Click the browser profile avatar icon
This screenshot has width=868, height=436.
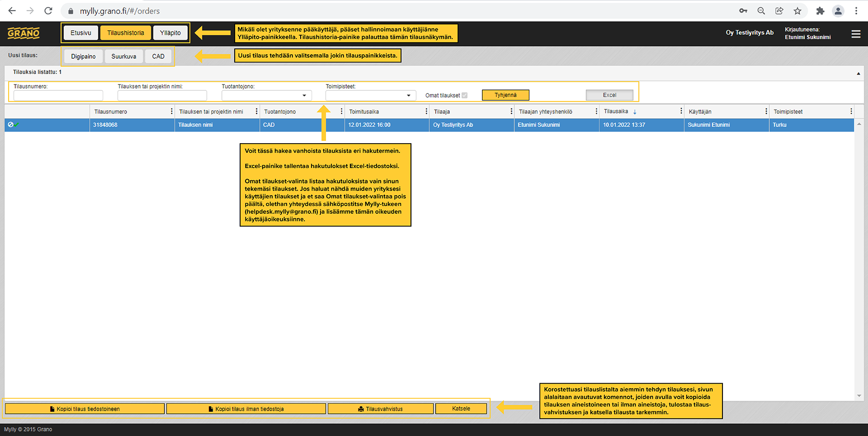tap(838, 11)
